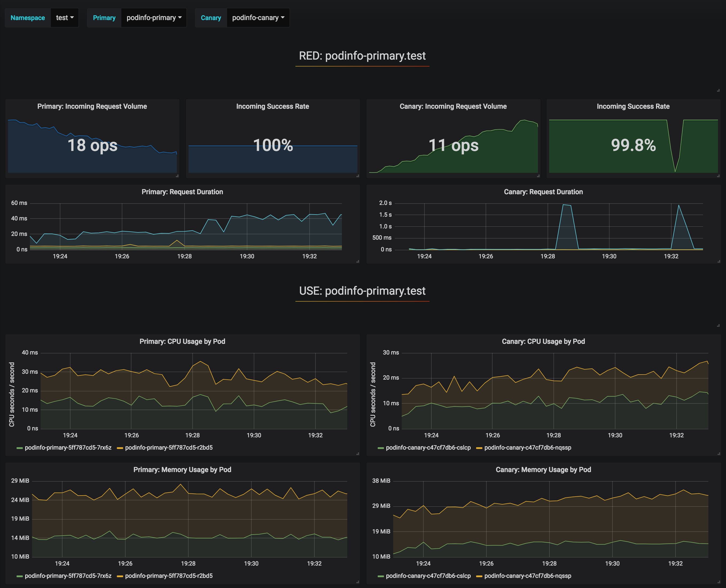Toggle podinfo-primary-5ff787cd5-r2bd5 series in CPU legend

point(169,447)
